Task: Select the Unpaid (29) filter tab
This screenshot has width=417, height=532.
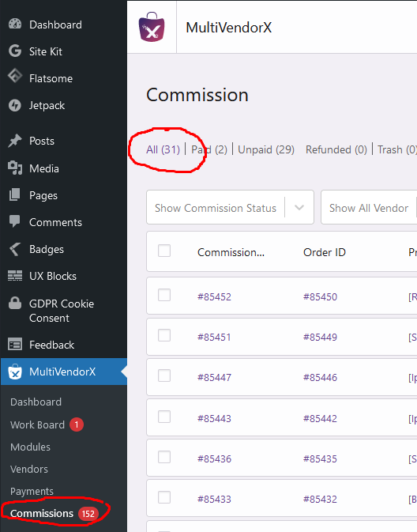Action: (x=266, y=149)
